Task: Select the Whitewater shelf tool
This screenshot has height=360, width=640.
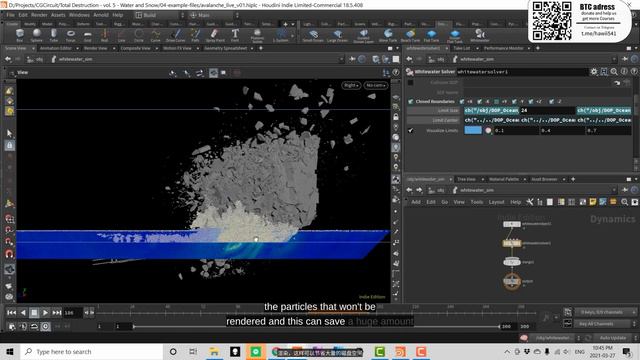Action: pyautogui.click(x=480, y=35)
